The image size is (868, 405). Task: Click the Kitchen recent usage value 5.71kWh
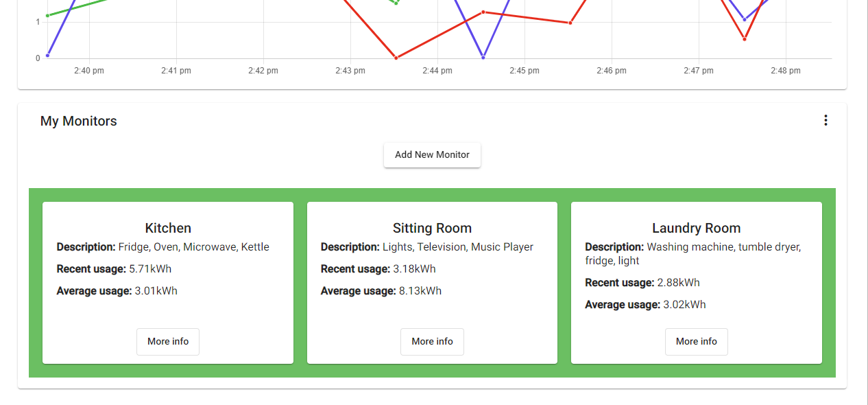(150, 269)
